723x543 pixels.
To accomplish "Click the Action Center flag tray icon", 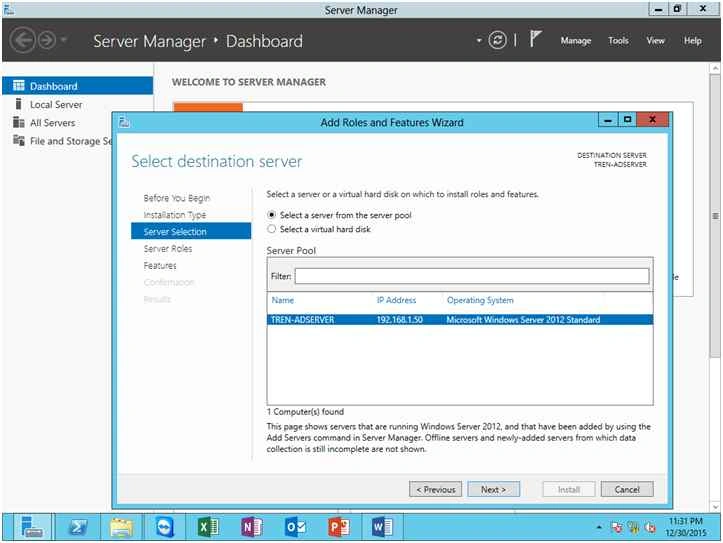I will pyautogui.click(x=616, y=527).
